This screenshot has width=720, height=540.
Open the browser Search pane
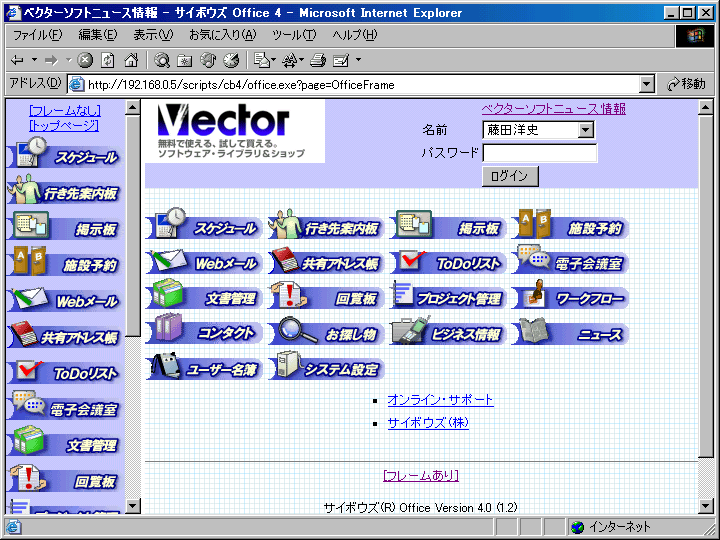click(x=162, y=60)
